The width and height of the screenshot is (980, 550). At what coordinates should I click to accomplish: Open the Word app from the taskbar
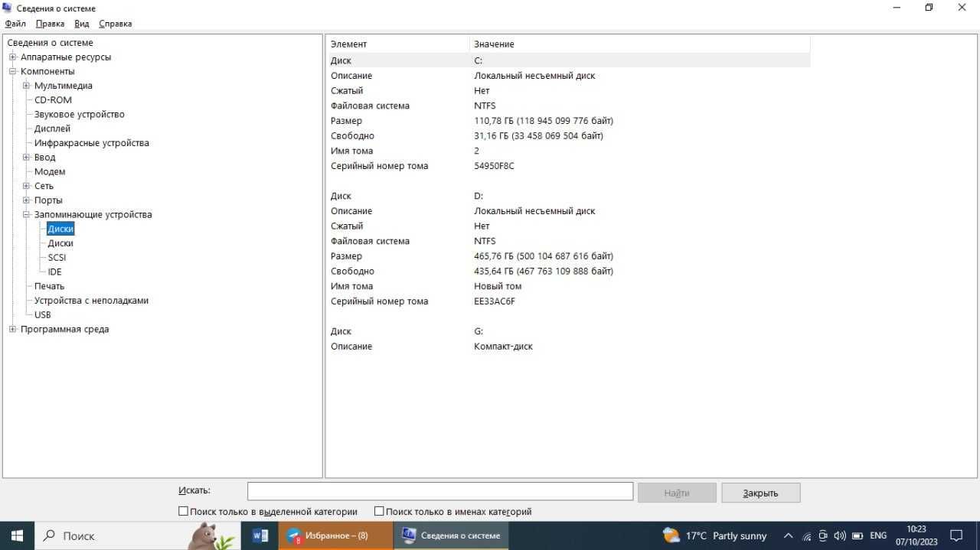pyautogui.click(x=260, y=535)
